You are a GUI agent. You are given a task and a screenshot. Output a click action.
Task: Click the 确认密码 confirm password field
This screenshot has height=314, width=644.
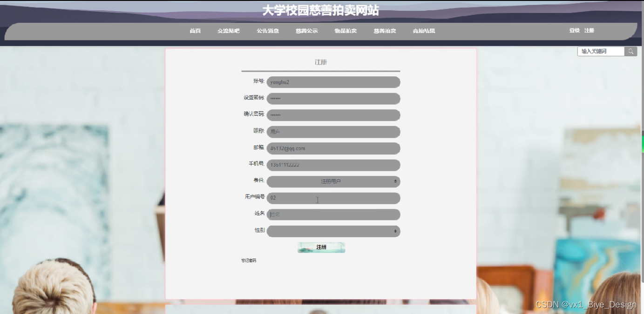[333, 115]
